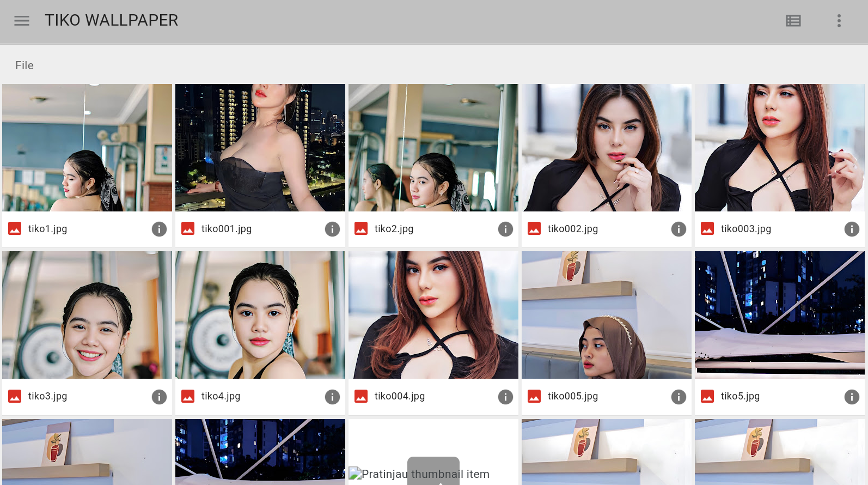This screenshot has width=868, height=485.
Task: Click image file icon beside tiko001.jpg
Action: click(x=188, y=229)
